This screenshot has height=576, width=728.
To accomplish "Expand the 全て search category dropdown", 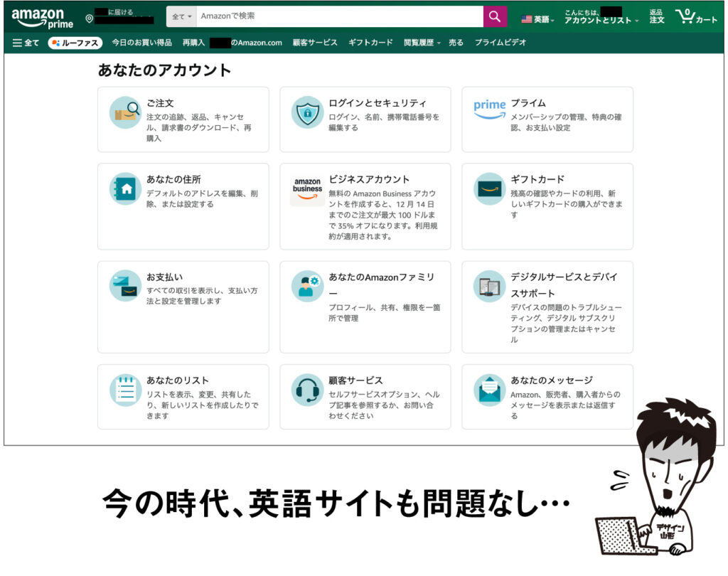I will pos(182,16).
